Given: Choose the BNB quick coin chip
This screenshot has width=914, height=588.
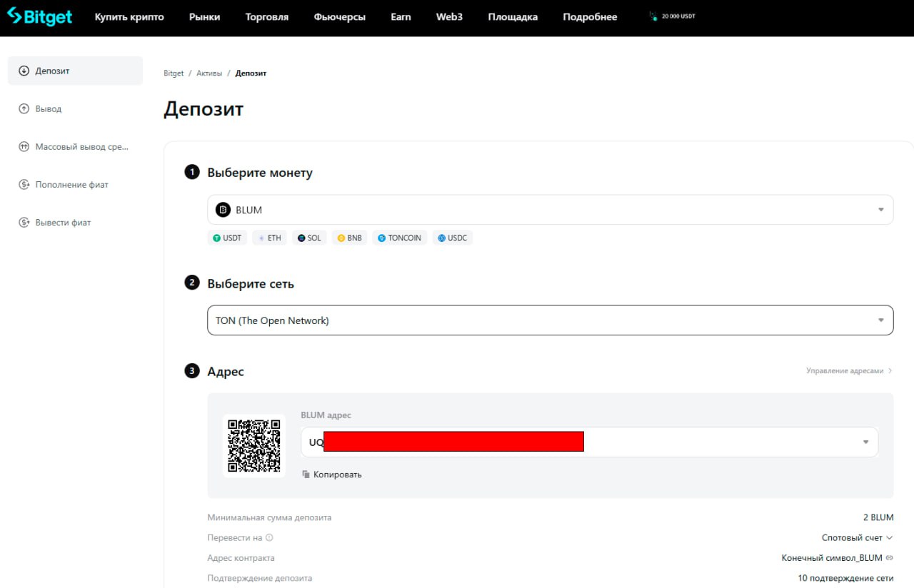Looking at the screenshot, I should click(x=350, y=238).
